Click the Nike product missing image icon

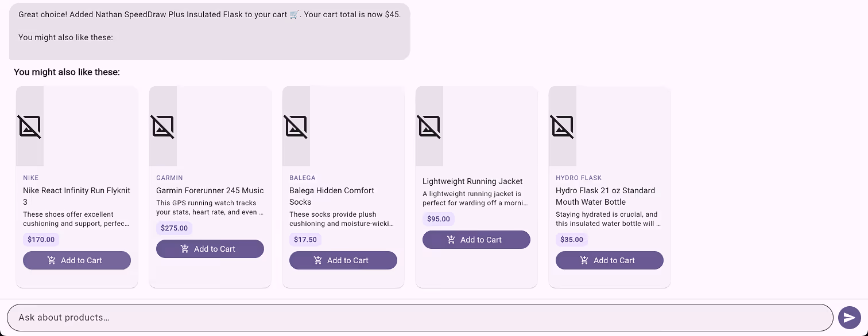coord(30,127)
